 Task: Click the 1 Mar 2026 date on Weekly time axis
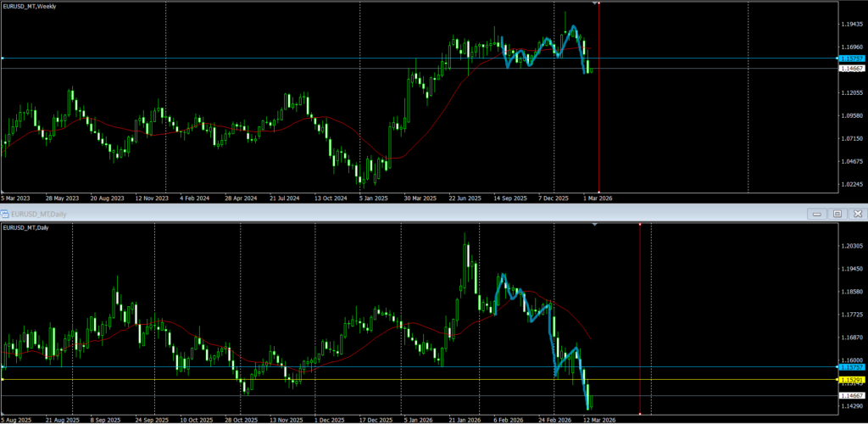coord(597,198)
